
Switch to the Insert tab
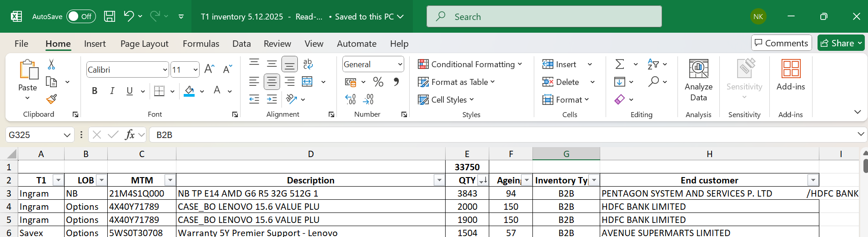pos(95,44)
